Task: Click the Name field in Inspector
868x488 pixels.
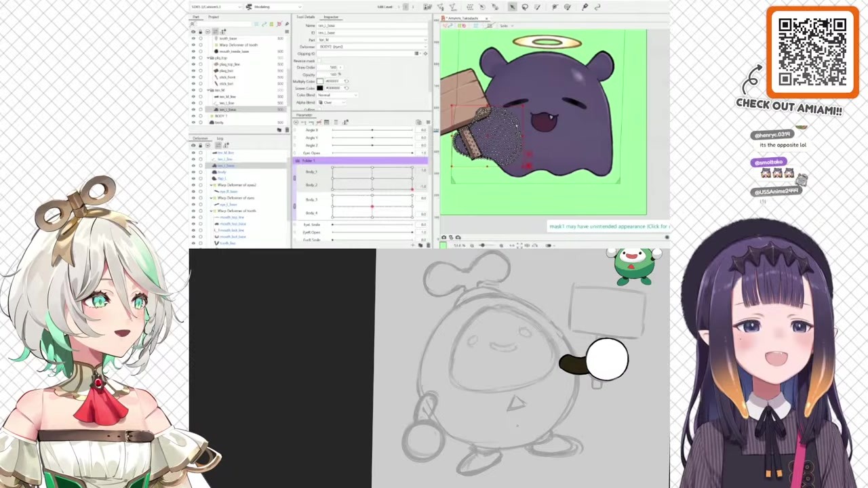Action: 372,26
